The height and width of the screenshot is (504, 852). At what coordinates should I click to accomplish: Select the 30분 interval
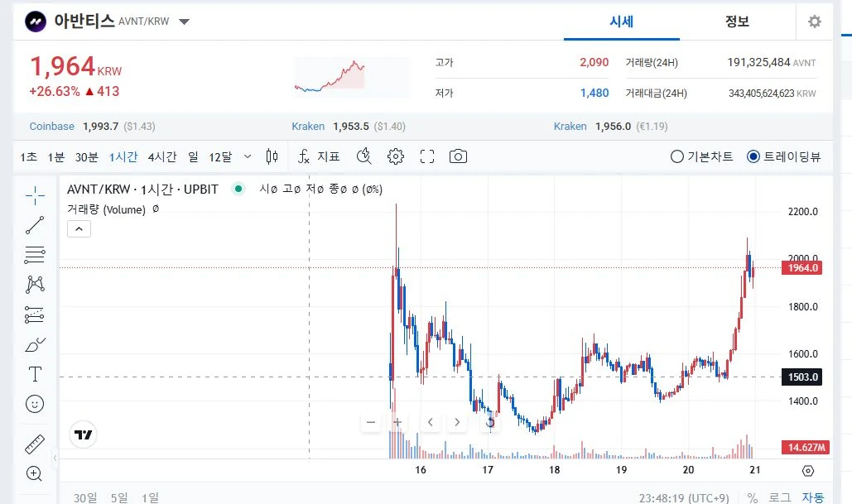(86, 157)
